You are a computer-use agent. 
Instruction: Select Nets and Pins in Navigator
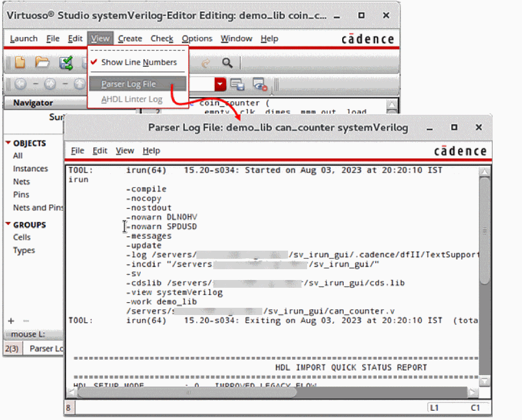click(38, 207)
